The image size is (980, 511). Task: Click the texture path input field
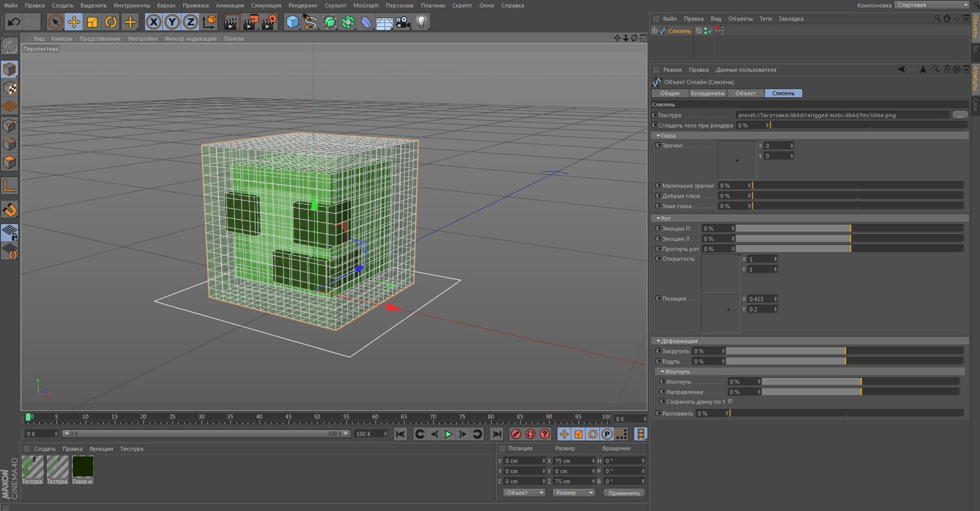842,115
